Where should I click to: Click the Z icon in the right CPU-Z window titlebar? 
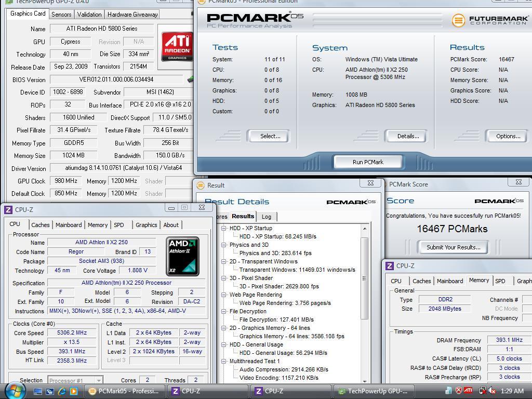click(390, 266)
